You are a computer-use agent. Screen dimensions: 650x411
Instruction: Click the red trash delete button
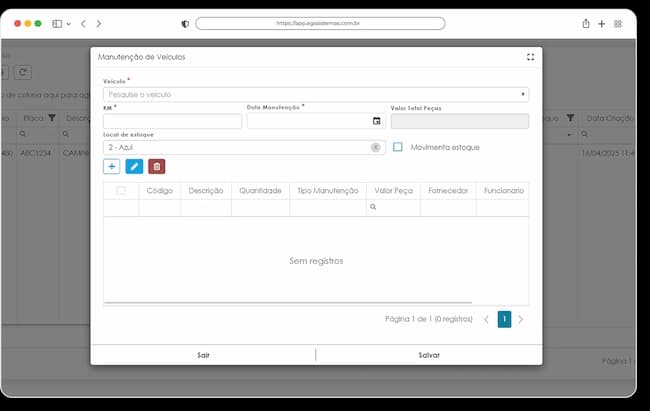click(157, 166)
